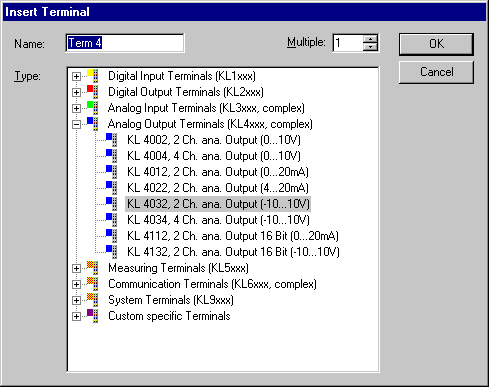The height and width of the screenshot is (387, 489).
Task: Click the Insert Terminal title bar
Action: [244, 12]
